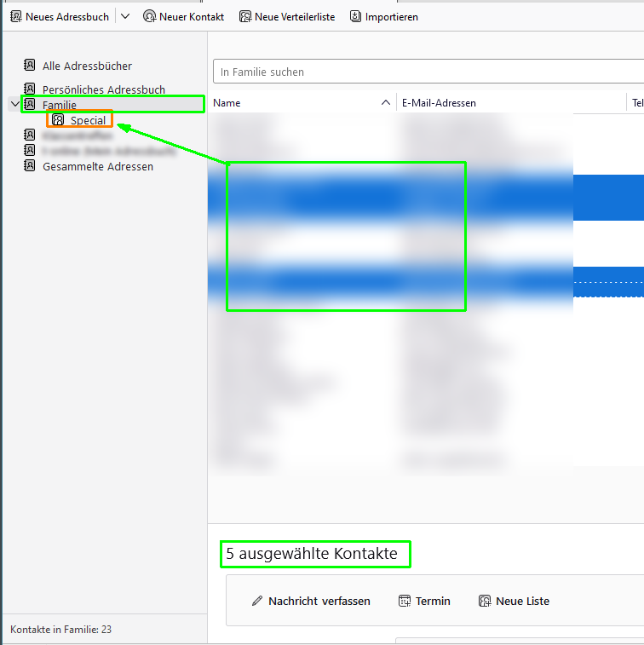The height and width of the screenshot is (645, 644).
Task: Click the Neuer Kontakt person icon
Action: pos(149,17)
